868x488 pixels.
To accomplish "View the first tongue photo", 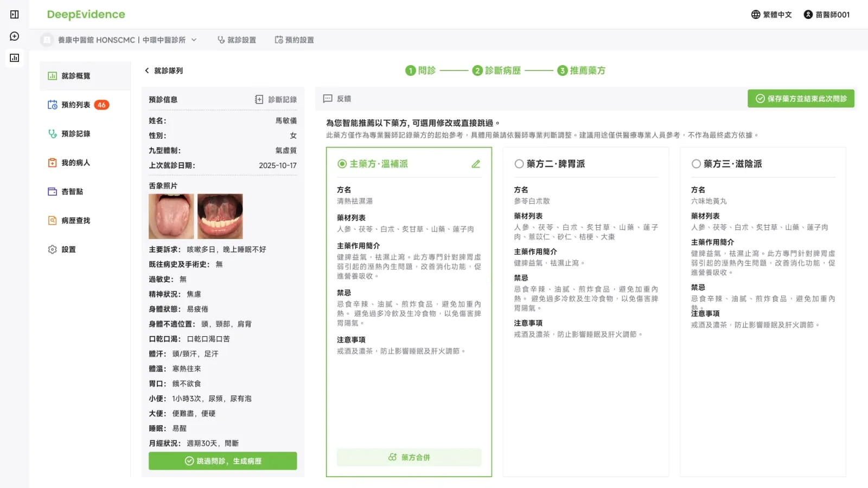I will pyautogui.click(x=171, y=216).
